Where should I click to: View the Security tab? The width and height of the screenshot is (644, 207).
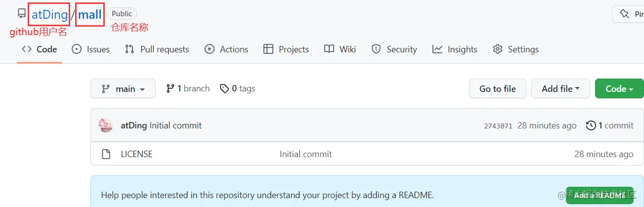coord(394,49)
